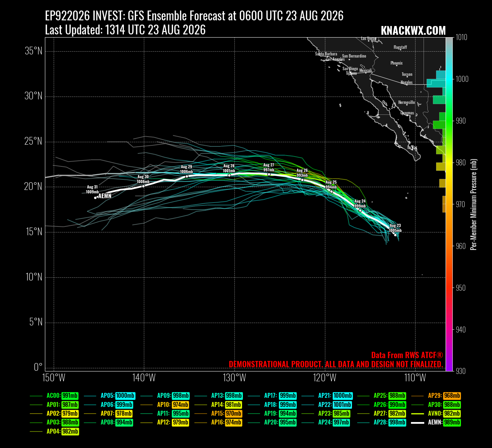Click the Aug 23 1005mb track marker
The image size is (492, 448).
(x=395, y=235)
